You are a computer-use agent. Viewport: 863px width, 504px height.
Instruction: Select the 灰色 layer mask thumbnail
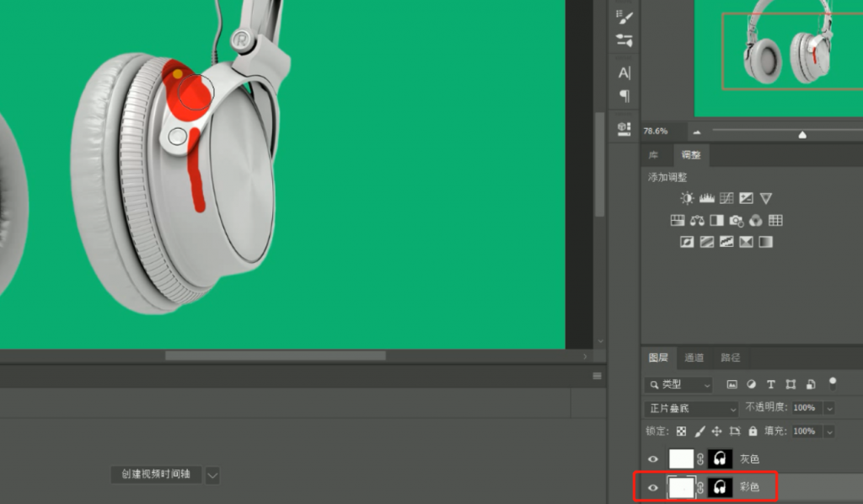(x=720, y=458)
